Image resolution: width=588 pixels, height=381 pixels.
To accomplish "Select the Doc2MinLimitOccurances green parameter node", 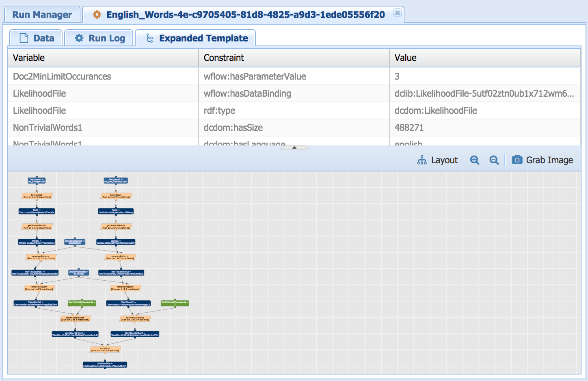I will click(175, 303).
